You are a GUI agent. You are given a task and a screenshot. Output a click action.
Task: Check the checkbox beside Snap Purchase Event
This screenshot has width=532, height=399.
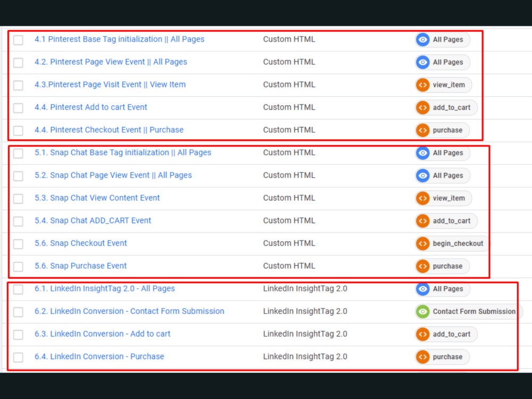18,265
